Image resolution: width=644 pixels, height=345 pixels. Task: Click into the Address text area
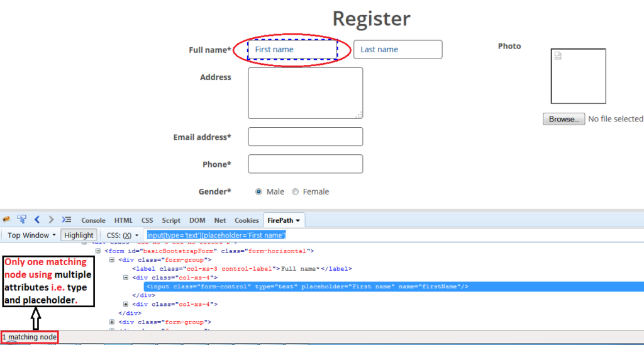305,93
